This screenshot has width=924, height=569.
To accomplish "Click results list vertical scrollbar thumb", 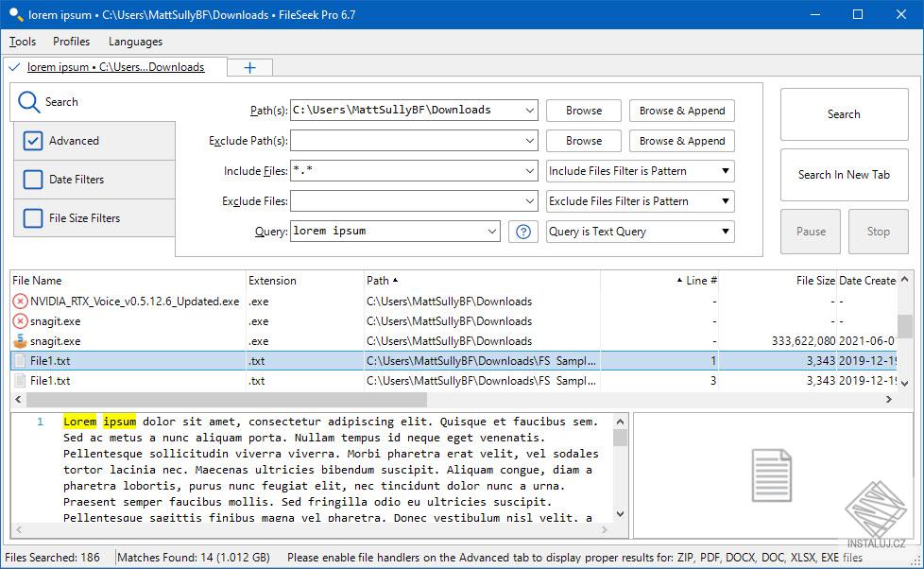I will (x=904, y=326).
